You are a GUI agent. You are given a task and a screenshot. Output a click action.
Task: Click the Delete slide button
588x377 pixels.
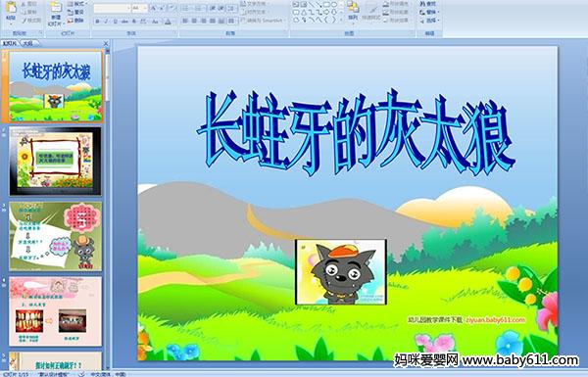point(75,21)
